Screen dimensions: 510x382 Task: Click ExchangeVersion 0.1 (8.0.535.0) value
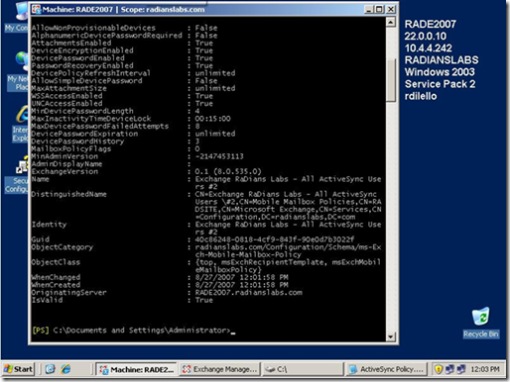[228, 171]
